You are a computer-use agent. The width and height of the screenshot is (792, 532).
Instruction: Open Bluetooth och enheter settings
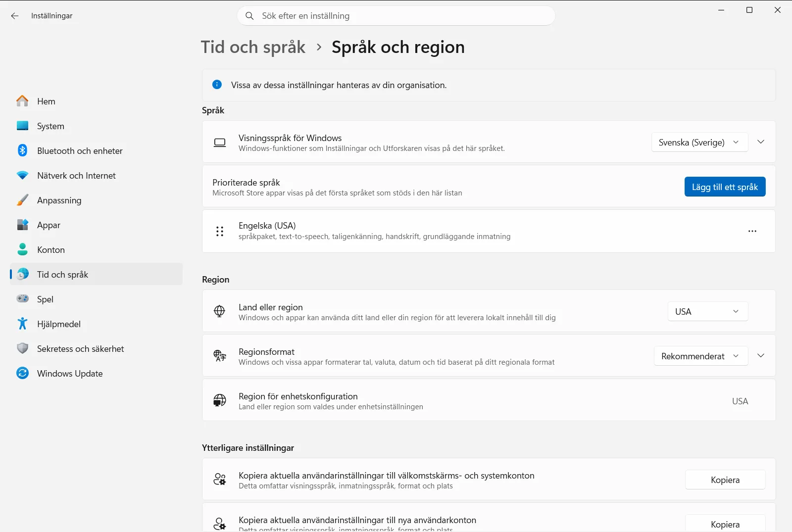point(96,150)
